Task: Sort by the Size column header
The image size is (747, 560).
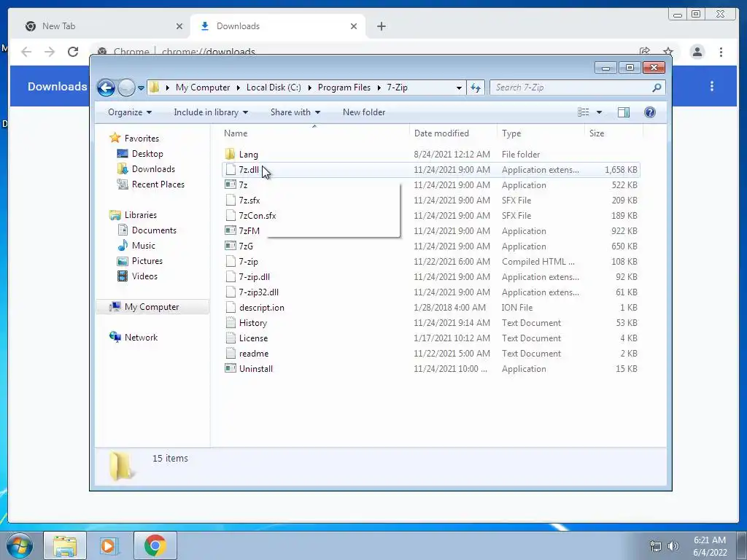Action: click(x=614, y=133)
